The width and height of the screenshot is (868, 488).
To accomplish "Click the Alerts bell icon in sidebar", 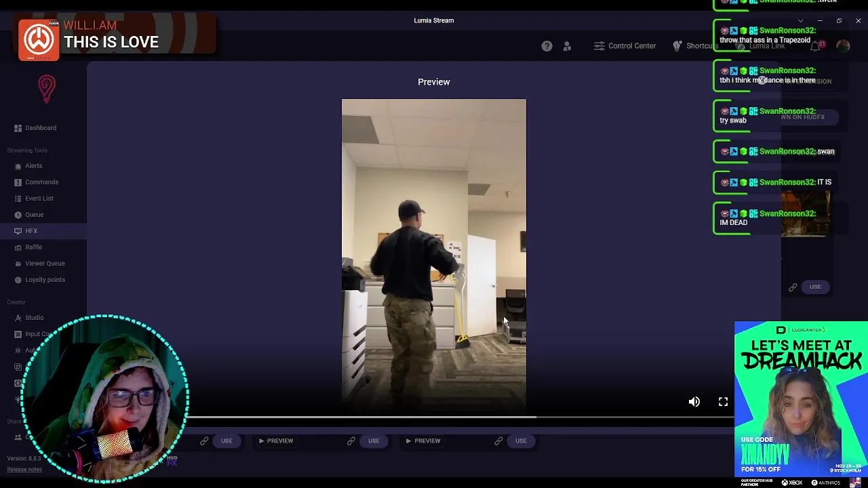I will tap(18, 165).
